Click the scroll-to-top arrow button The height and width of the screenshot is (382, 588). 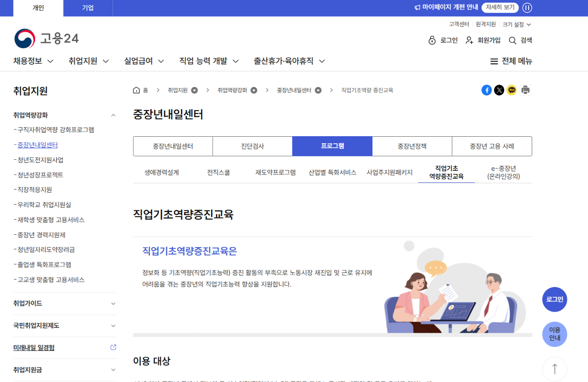pos(554,369)
